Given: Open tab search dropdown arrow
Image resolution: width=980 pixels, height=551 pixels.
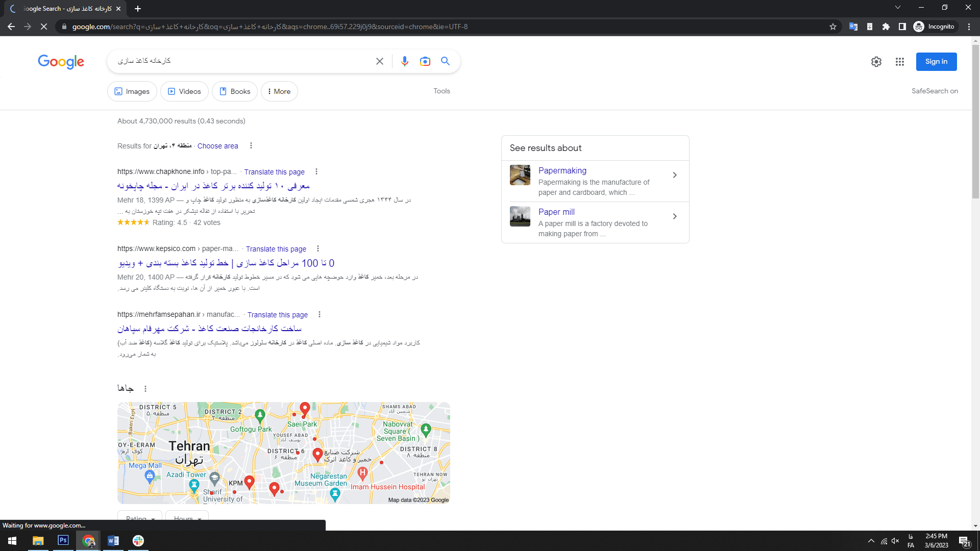Looking at the screenshot, I should point(898,7).
